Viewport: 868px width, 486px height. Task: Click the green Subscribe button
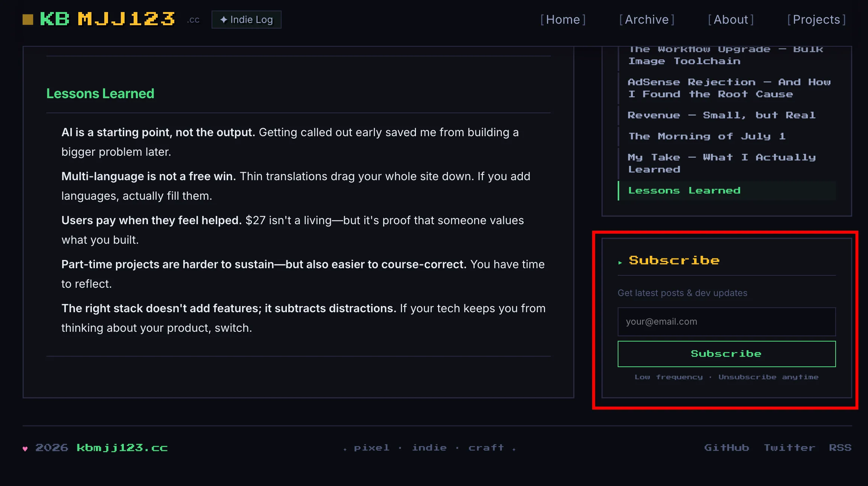pos(726,354)
